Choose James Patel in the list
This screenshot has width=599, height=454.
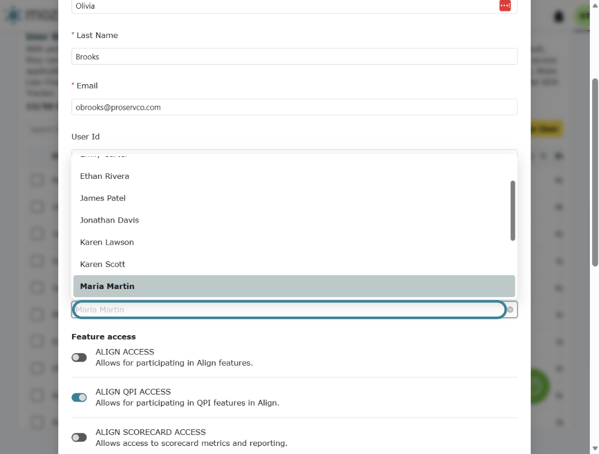tap(294, 198)
